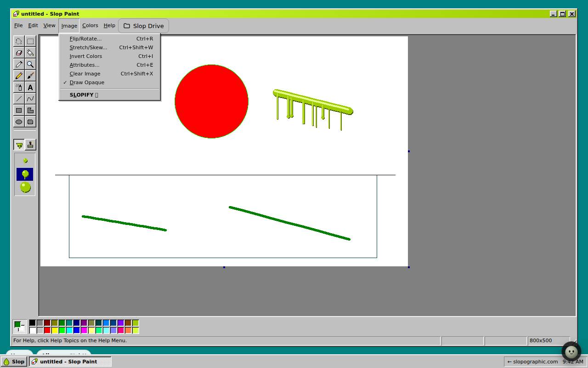588x368 pixels.
Task: Open the File menu
Action: [18, 26]
